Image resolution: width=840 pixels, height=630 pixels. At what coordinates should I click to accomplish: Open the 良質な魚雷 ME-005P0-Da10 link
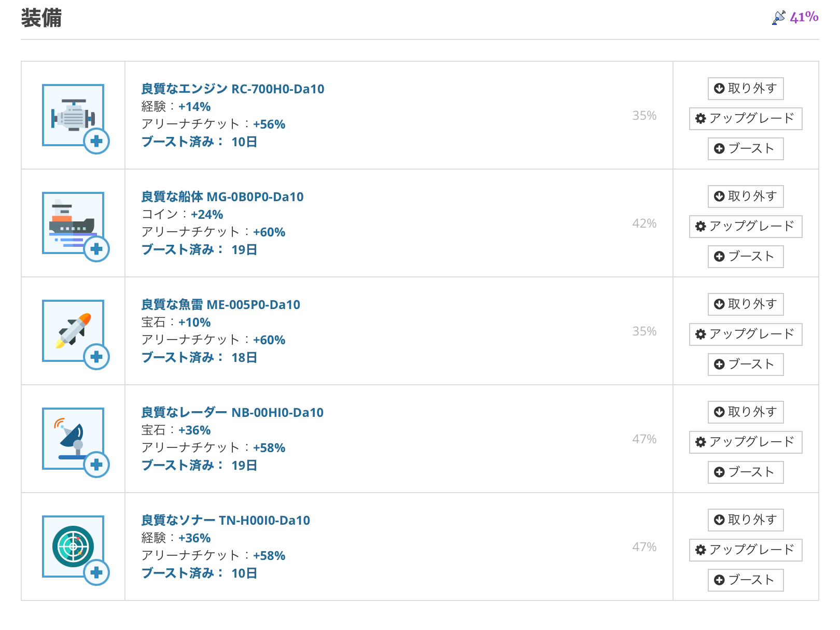click(x=221, y=304)
